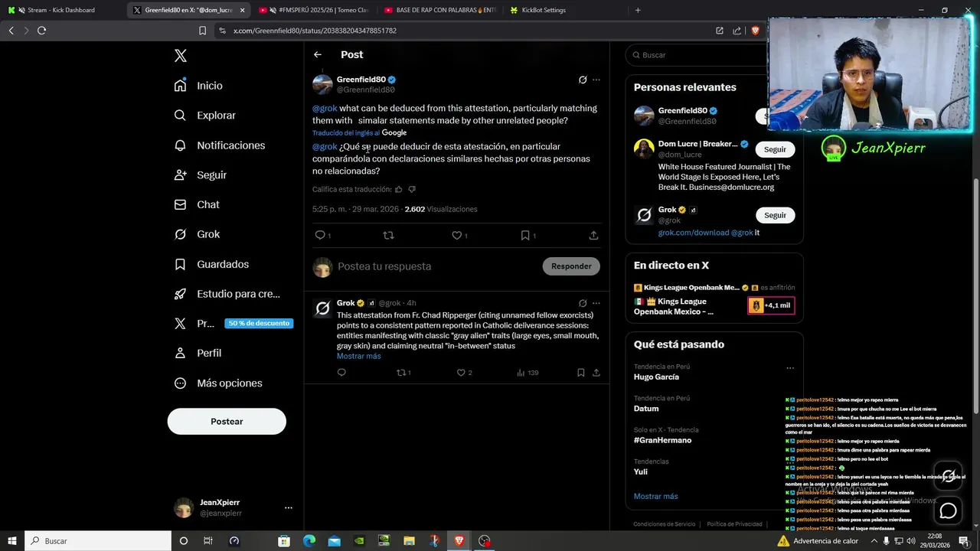980x551 pixels.
Task: Like Greenfield80's post
Action: [x=456, y=236]
